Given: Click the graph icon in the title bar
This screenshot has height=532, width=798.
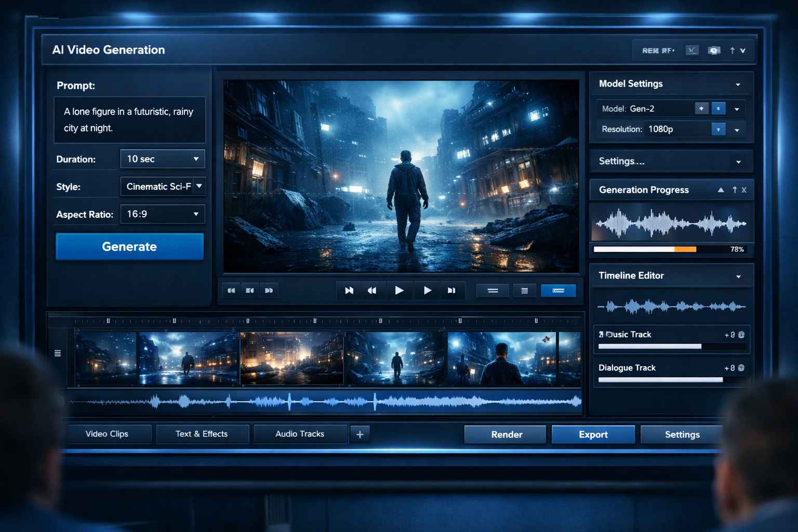Looking at the screenshot, I should [x=692, y=50].
